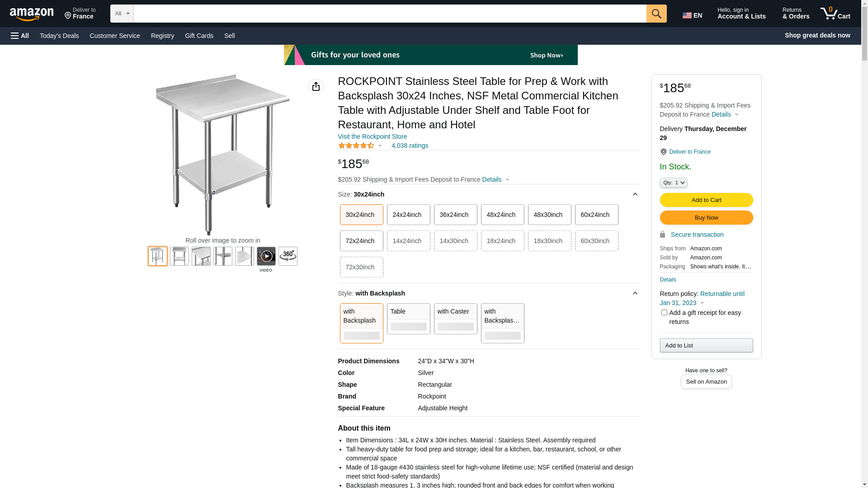868x488 pixels.
Task: Play the product video thumbnail
Action: (266, 256)
